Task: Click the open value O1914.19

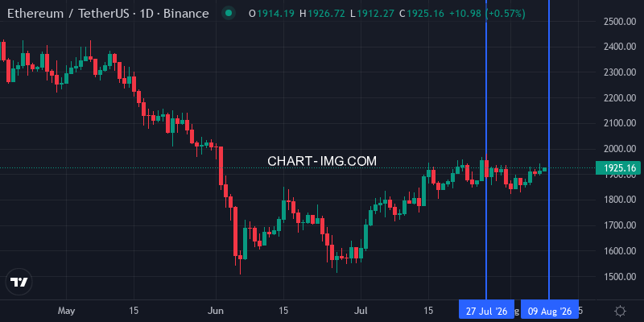Action: (x=271, y=14)
